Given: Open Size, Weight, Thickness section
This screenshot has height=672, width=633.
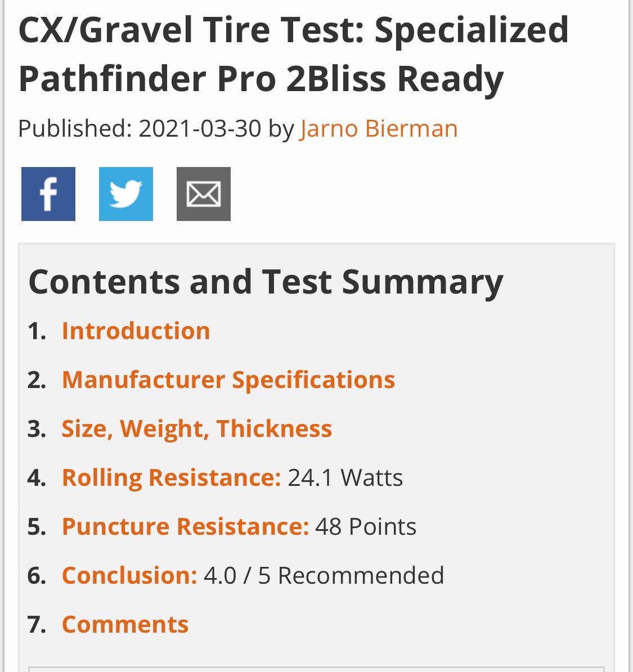Looking at the screenshot, I should point(197,429).
